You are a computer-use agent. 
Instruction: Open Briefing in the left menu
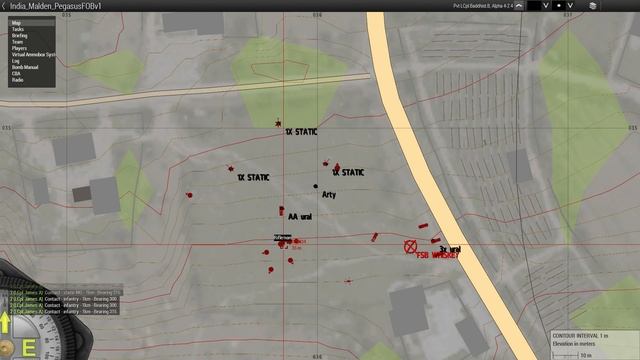31,36
